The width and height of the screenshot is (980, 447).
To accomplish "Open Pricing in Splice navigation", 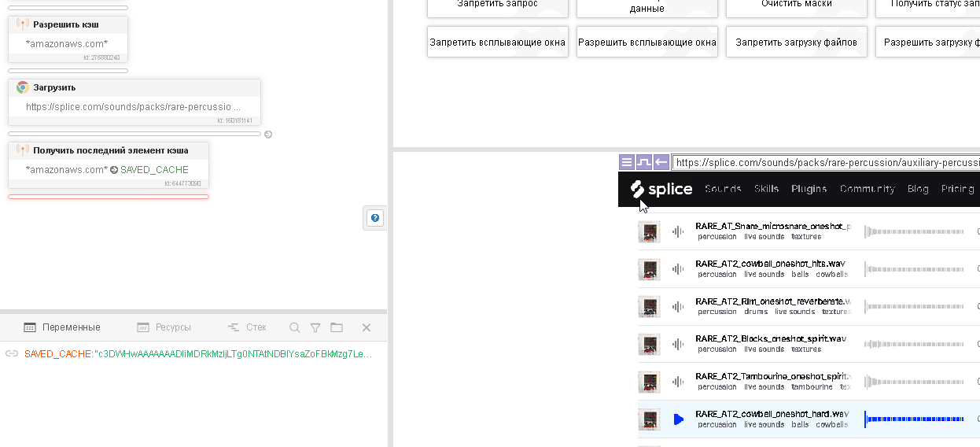I will click(x=957, y=189).
